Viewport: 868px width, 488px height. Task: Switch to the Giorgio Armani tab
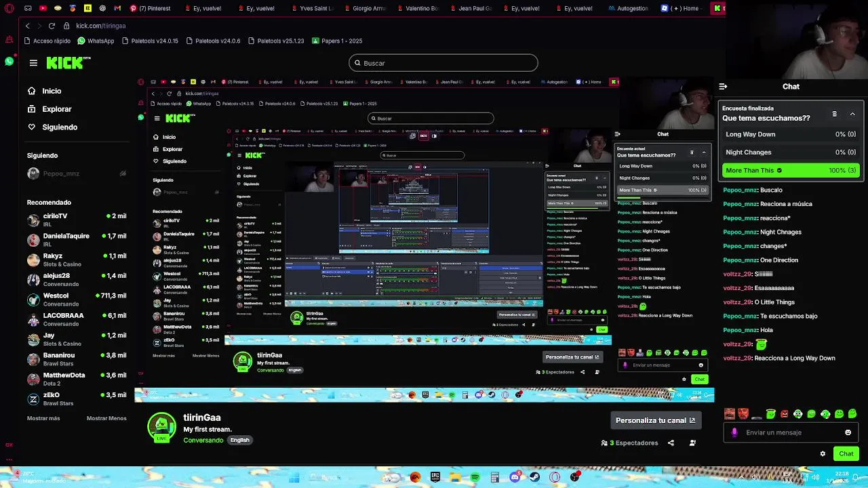[x=366, y=8]
